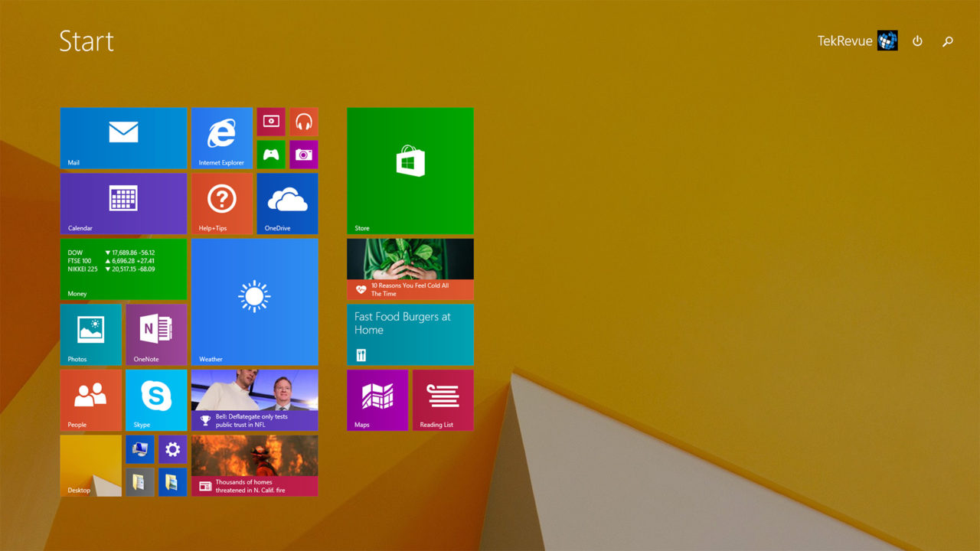Open the Desktop tile

[x=91, y=466]
